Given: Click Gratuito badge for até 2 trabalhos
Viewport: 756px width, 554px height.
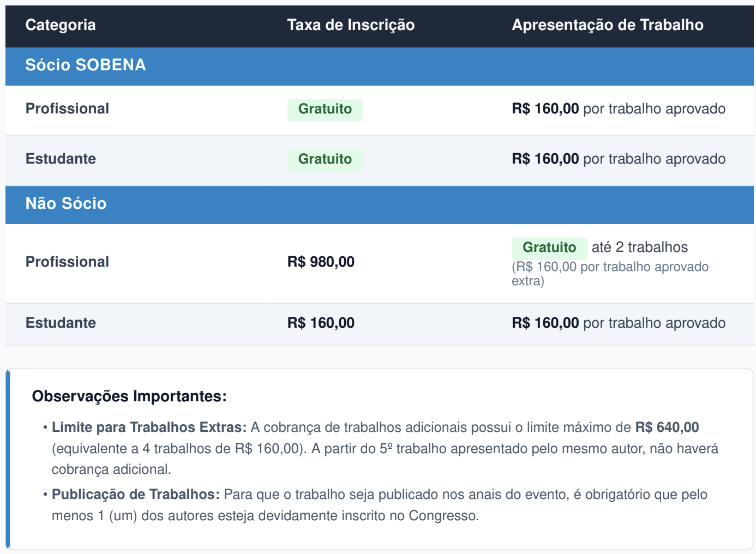Looking at the screenshot, I should point(549,248).
